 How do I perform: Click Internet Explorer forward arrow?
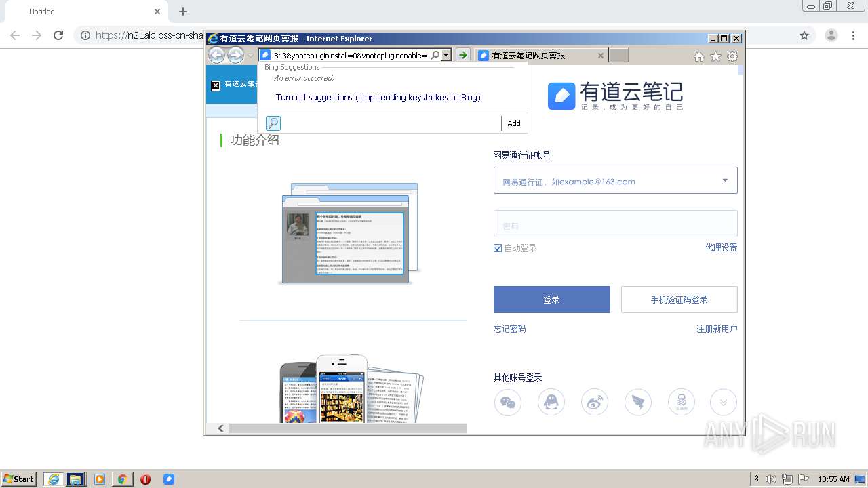pos(235,56)
